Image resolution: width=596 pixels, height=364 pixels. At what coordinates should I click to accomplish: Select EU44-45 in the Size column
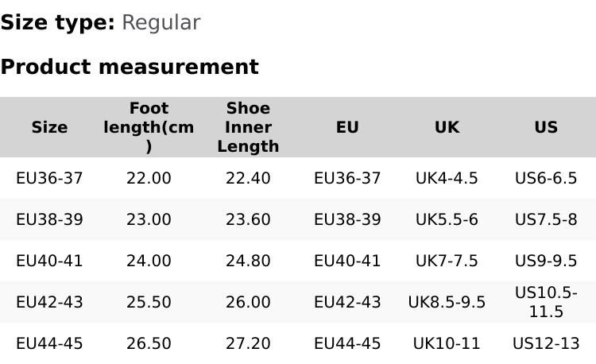click(x=49, y=343)
